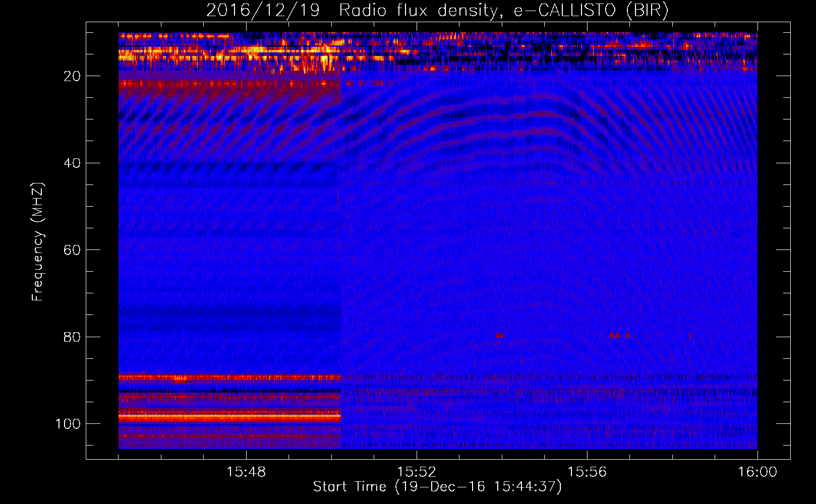Click the 15:52 time tick label
816x504 pixels.
417,472
